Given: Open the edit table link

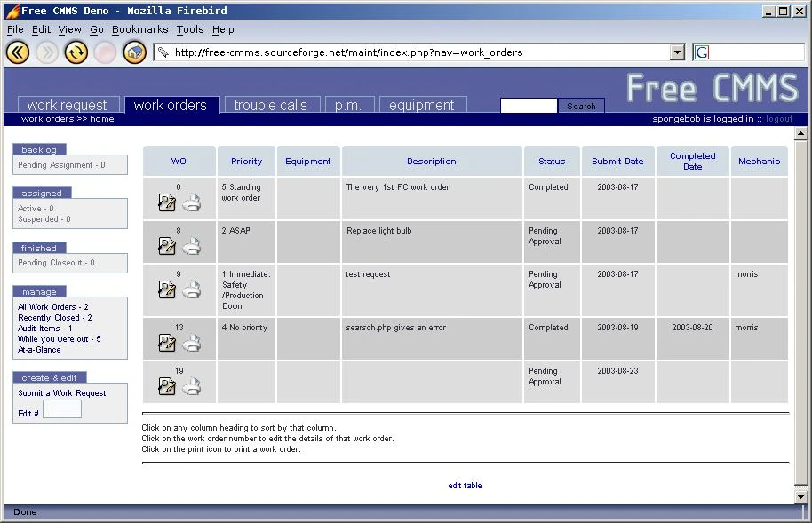Looking at the screenshot, I should (x=465, y=486).
